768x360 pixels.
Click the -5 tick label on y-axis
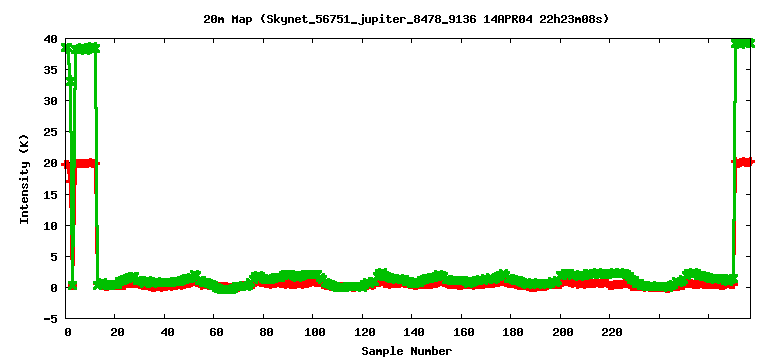[x=51, y=319]
